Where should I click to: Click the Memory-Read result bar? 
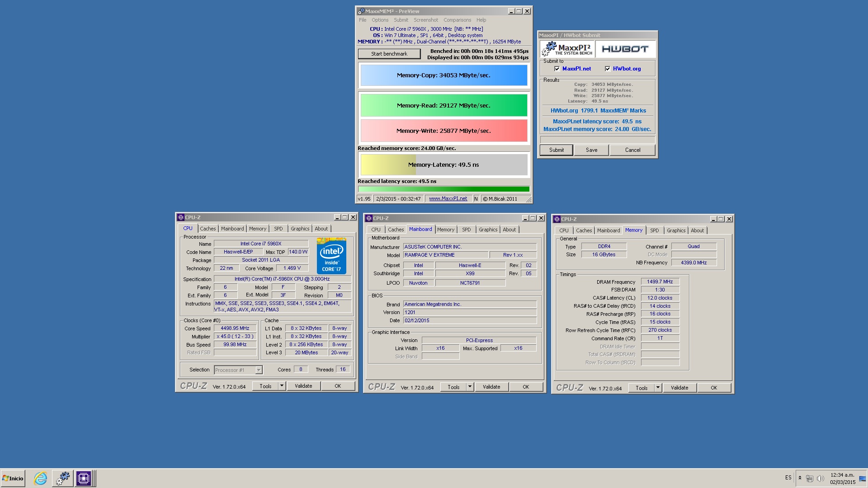tap(443, 105)
